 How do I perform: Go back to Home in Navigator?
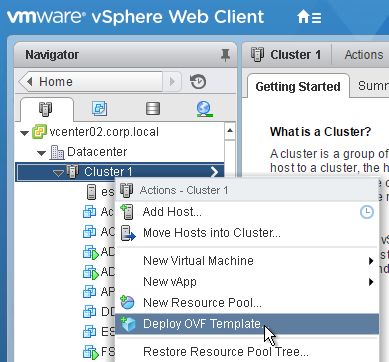click(90, 81)
